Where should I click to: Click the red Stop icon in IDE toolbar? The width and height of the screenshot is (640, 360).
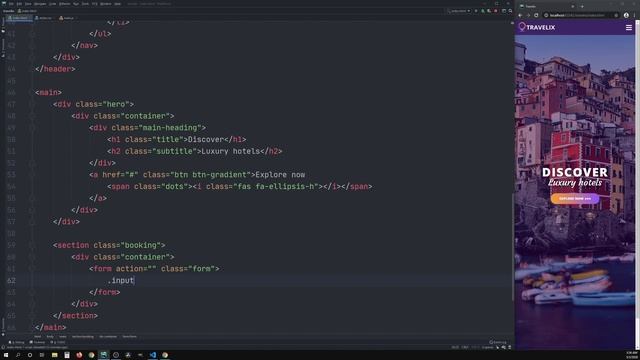tap(496, 11)
